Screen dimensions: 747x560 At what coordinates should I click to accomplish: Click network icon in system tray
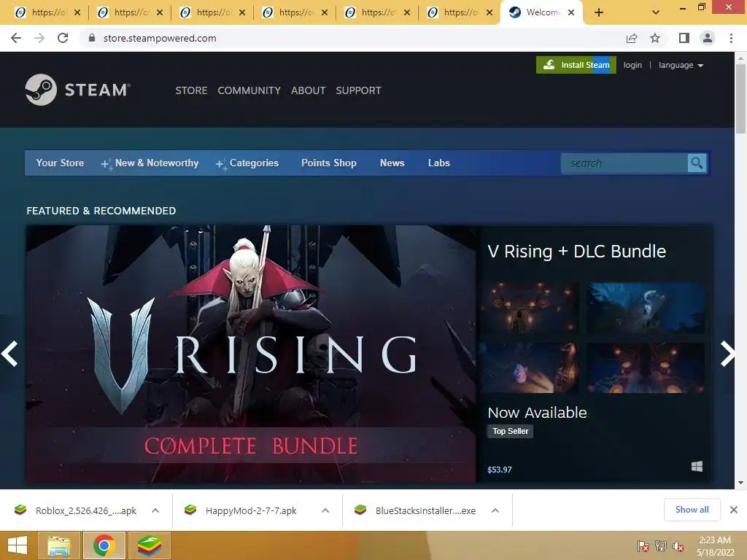(x=661, y=547)
